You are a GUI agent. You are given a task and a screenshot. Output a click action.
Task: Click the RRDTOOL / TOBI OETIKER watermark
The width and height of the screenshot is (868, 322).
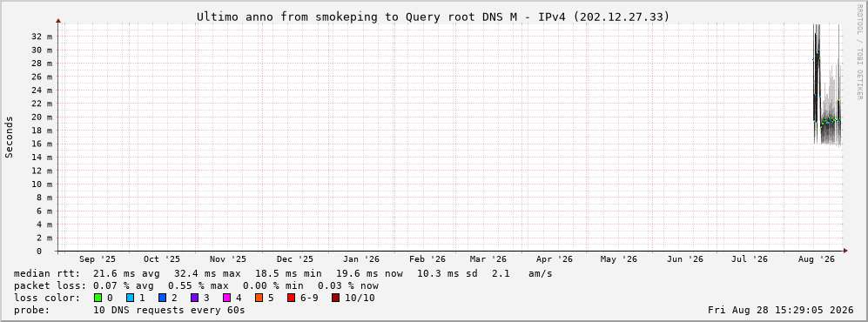[859, 52]
